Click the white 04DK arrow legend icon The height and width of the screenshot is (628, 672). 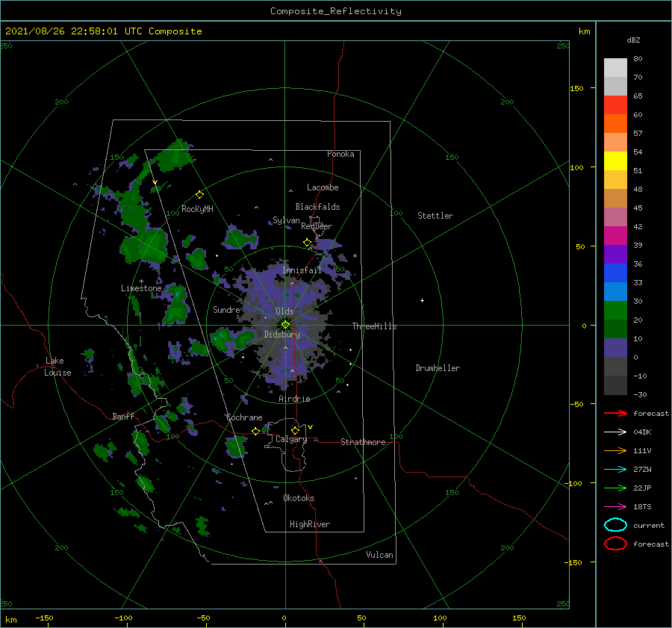[x=615, y=432]
